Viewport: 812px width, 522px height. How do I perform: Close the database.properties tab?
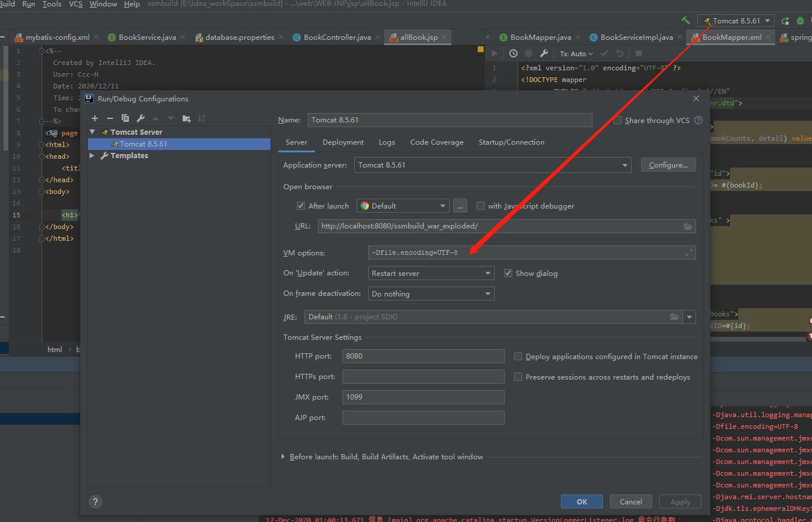(282, 37)
